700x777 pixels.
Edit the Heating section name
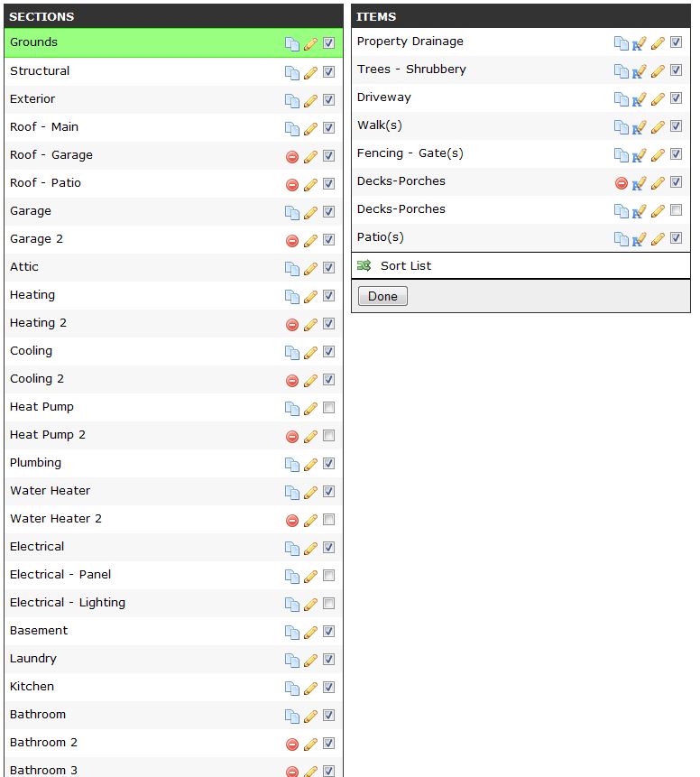click(310, 297)
